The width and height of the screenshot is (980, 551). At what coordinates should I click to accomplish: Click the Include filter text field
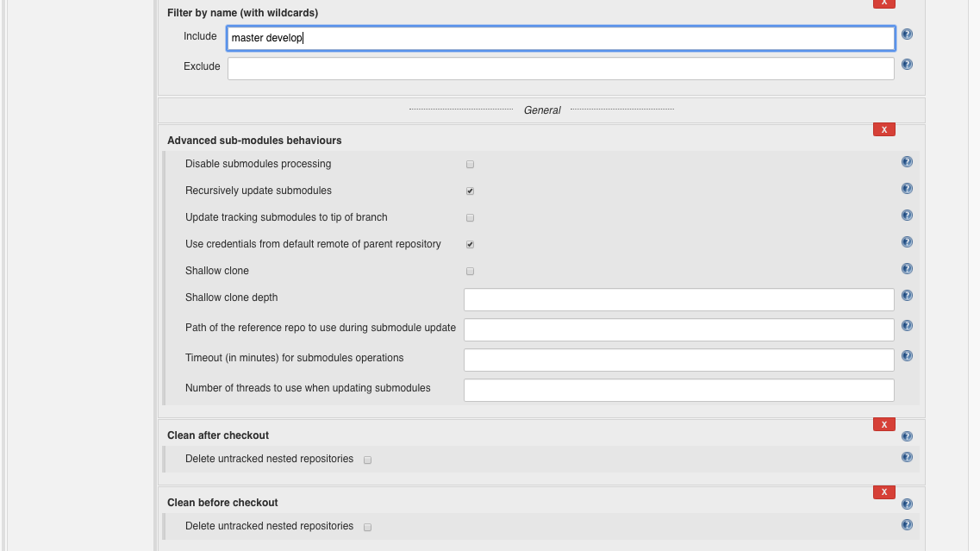[x=560, y=38]
